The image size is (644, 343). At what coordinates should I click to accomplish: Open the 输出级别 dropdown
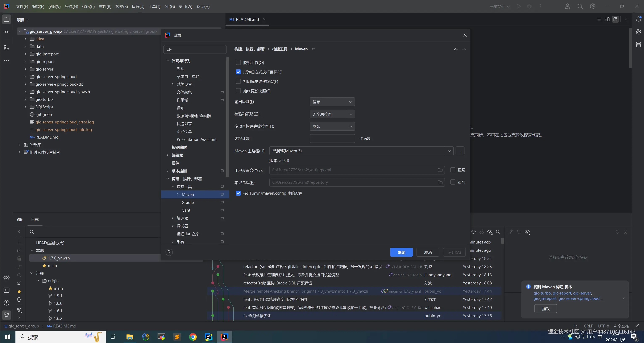332,102
